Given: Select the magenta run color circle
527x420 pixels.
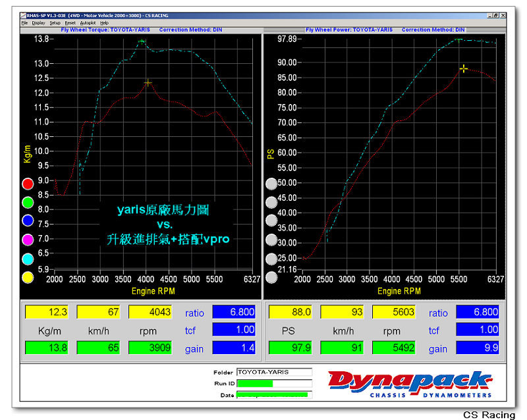Looking at the screenshot, I should [x=28, y=240].
